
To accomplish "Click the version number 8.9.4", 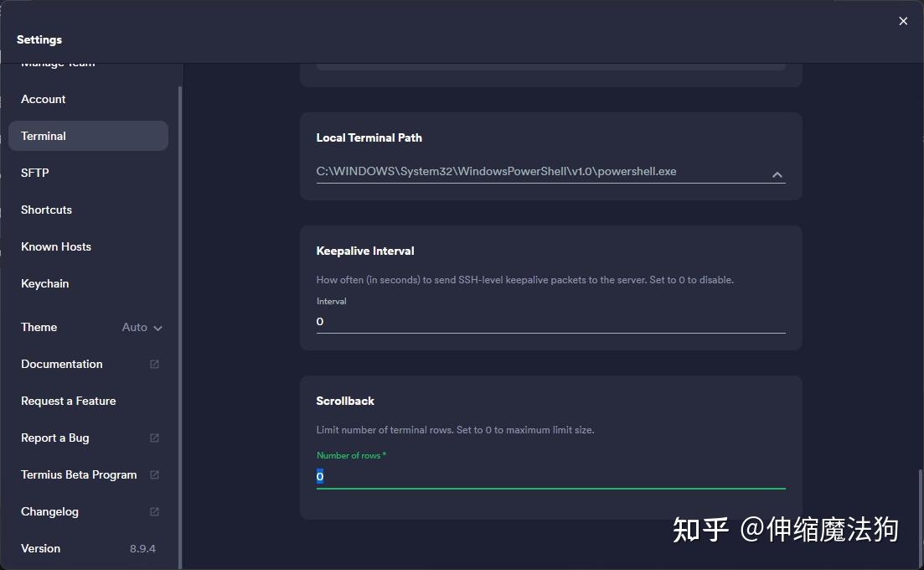I will pos(142,549).
